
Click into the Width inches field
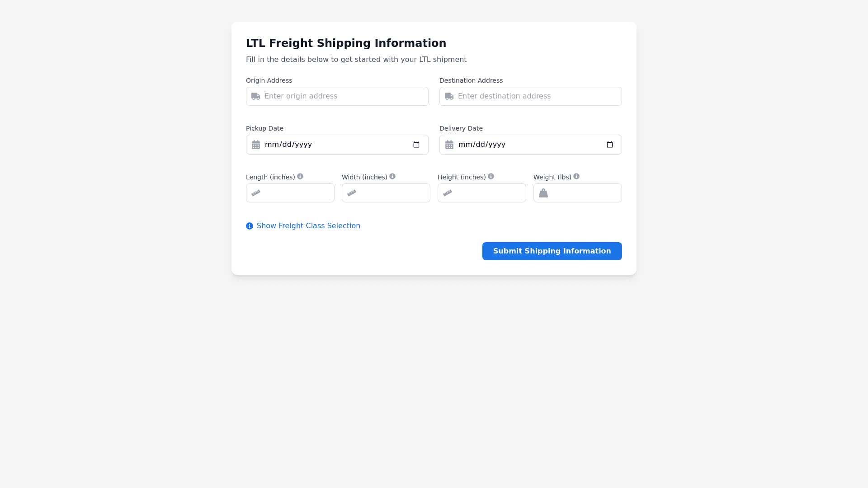pos(392,193)
